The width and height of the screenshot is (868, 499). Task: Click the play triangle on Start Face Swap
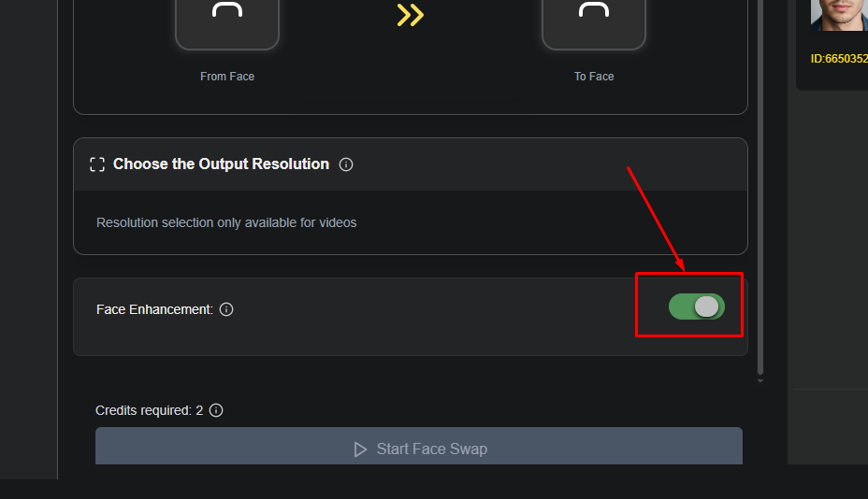(360, 449)
